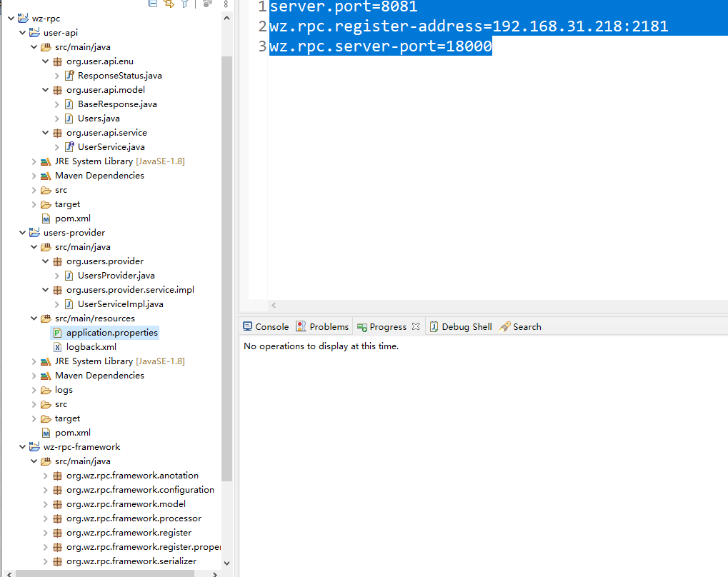Click the wz-rpc Maven project icon
Image resolution: width=728 pixels, height=577 pixels.
pyautogui.click(x=22, y=19)
